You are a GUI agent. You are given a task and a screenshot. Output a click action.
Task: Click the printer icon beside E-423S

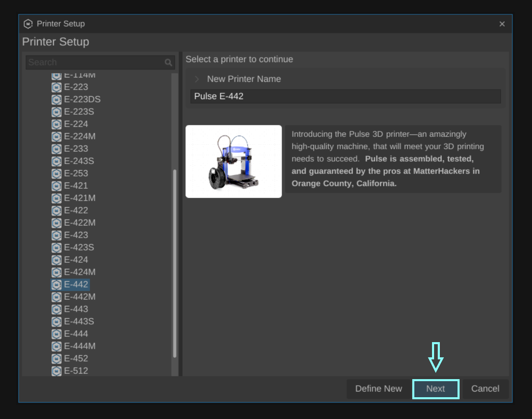tap(56, 248)
